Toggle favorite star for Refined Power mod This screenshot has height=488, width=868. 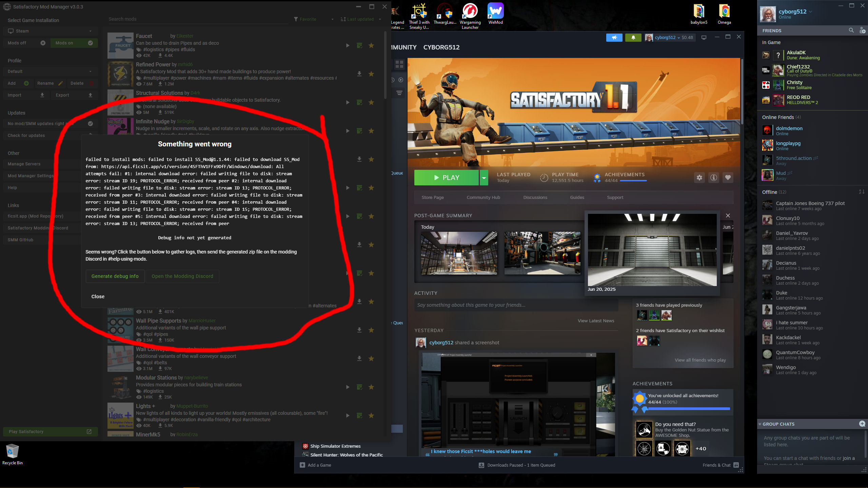(x=371, y=74)
